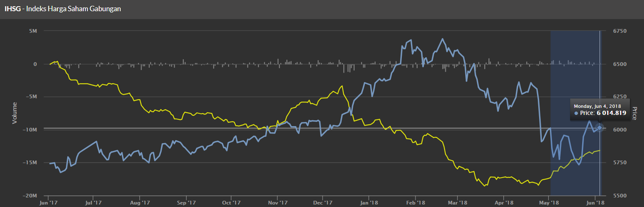Click the Volume axis title

pyautogui.click(x=15, y=113)
